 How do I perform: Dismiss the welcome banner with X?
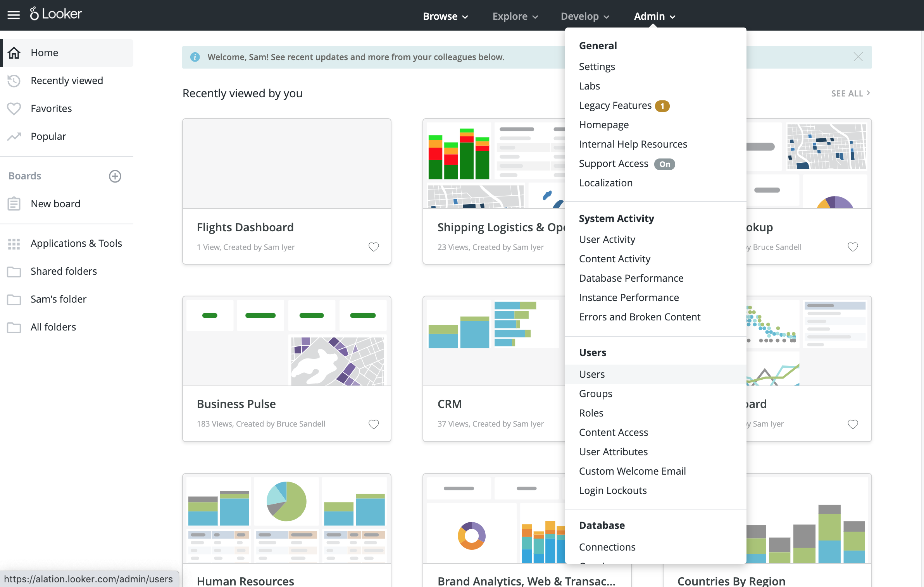coord(858,57)
